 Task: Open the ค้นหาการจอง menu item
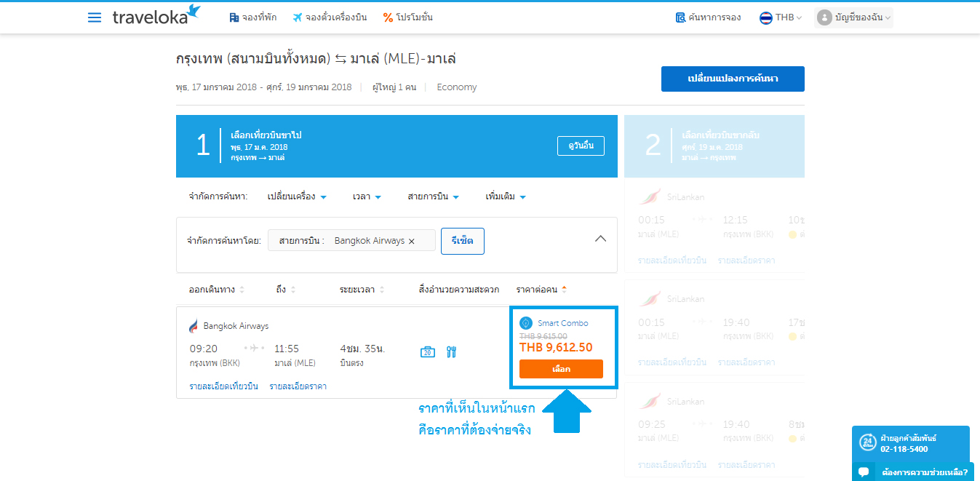coord(708,17)
